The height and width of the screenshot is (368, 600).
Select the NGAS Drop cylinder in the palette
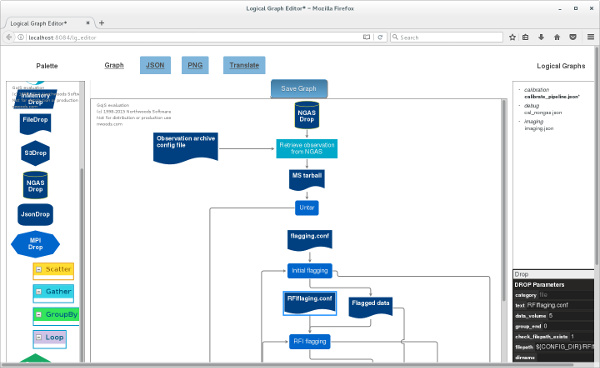35,185
